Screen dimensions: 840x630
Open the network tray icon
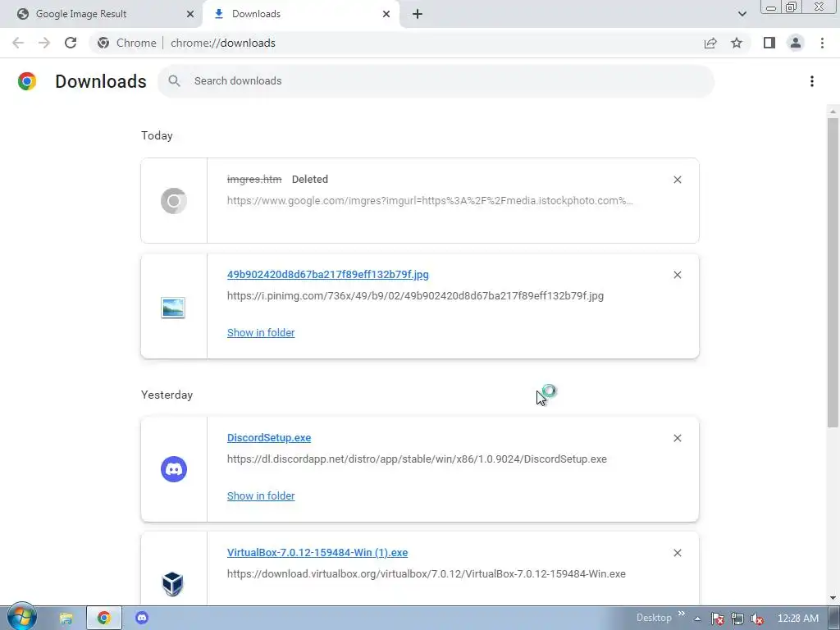[x=737, y=619]
